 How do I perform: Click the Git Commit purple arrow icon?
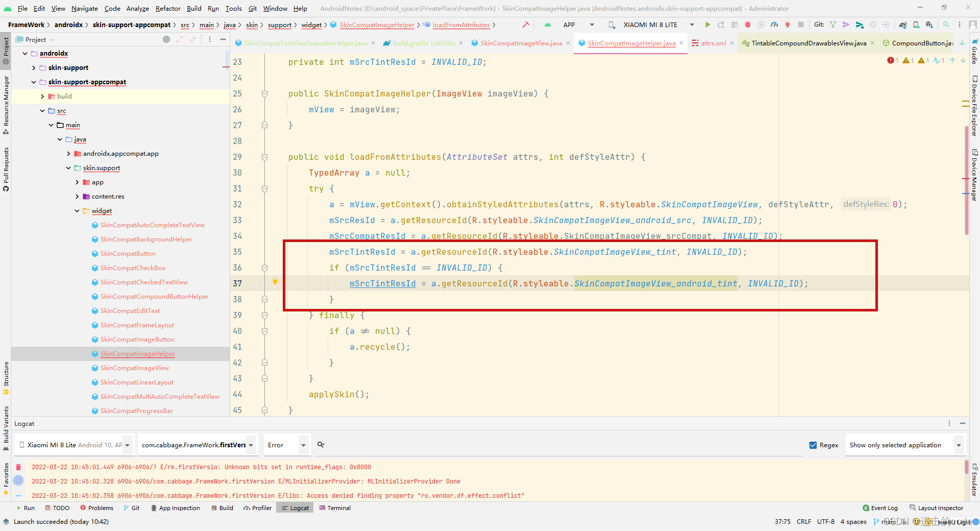846,25
